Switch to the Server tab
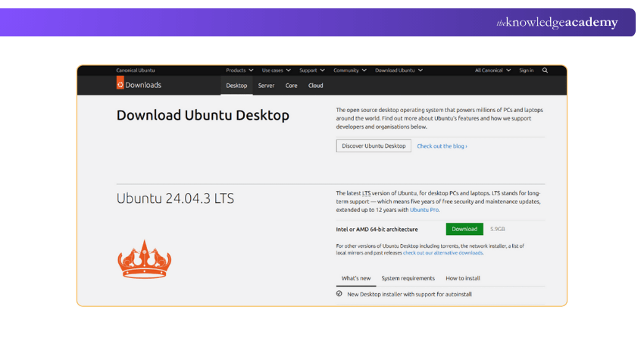 pos(266,86)
